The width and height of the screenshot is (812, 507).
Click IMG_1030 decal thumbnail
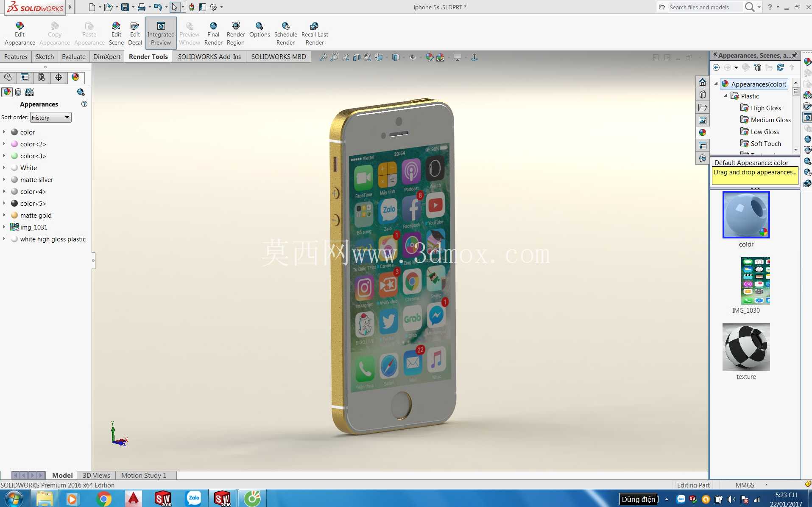tap(755, 280)
